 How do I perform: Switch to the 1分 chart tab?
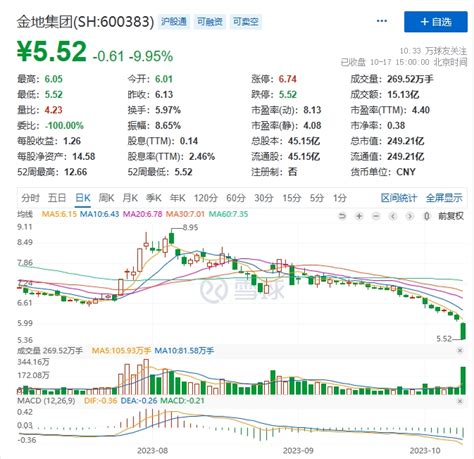click(x=340, y=198)
